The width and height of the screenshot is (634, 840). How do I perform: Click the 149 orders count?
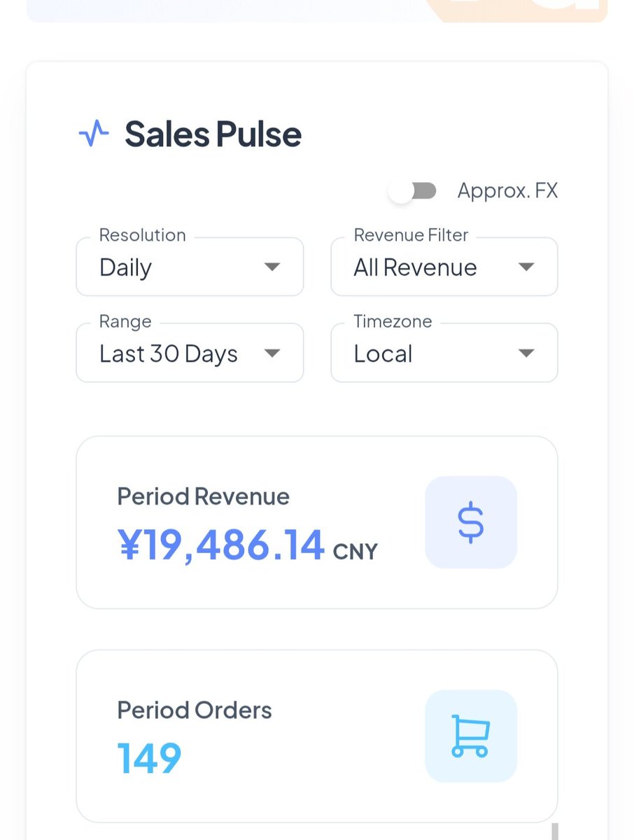point(149,758)
